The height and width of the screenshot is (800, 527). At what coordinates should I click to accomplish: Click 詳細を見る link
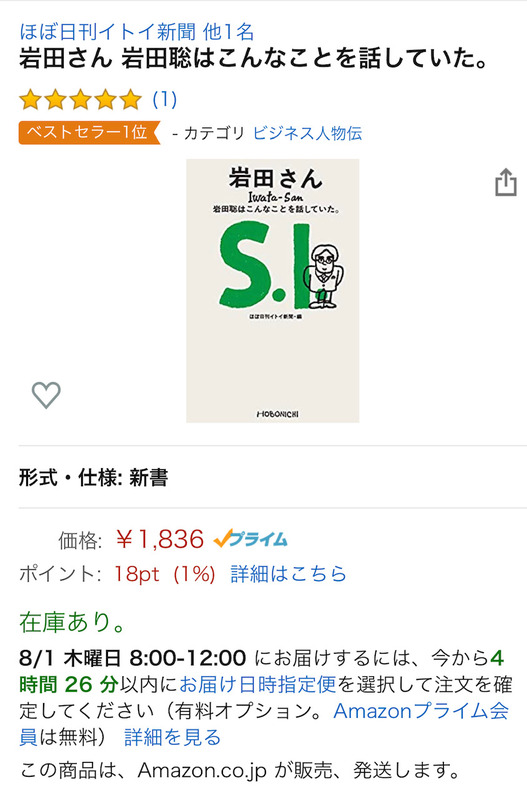coord(172,737)
